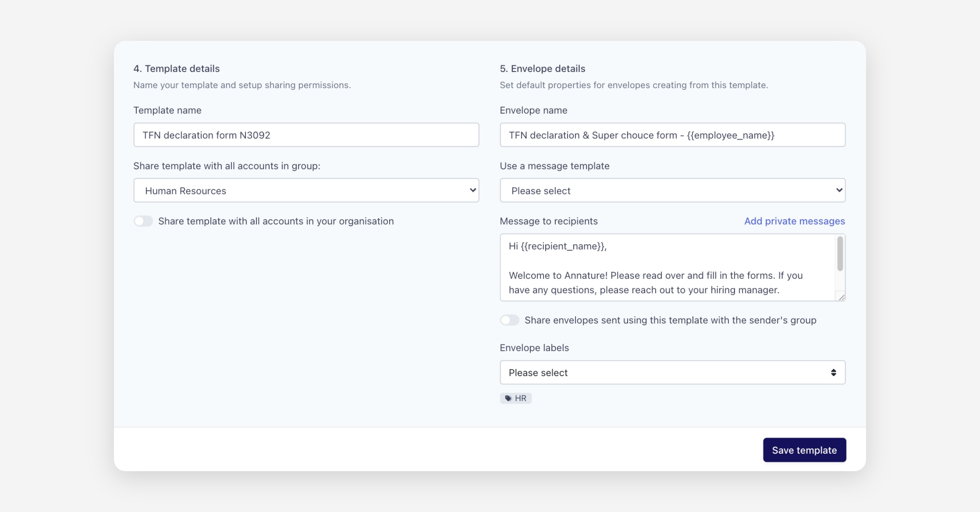Screen dimensions: 980x512
Task: Open the group sharing dropdown
Action: tap(305, 190)
